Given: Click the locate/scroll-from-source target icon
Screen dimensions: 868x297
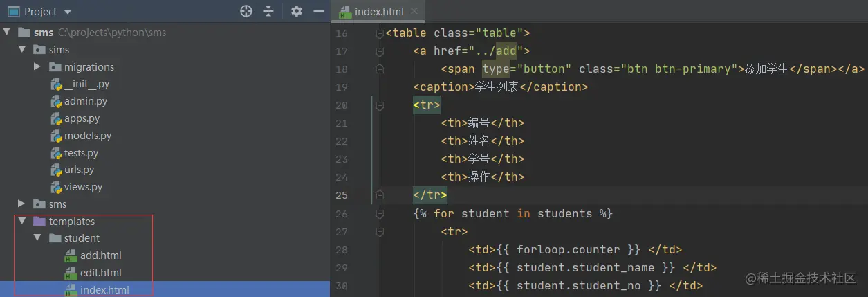Looking at the screenshot, I should (x=246, y=11).
